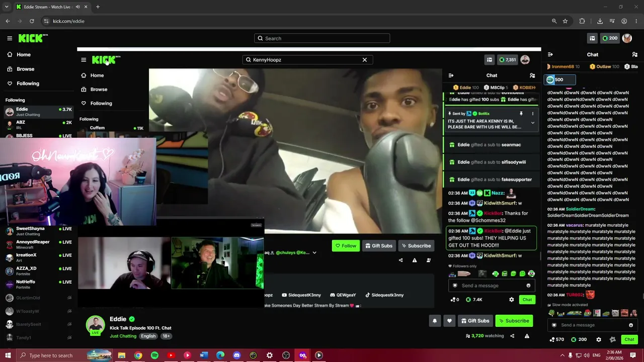The width and height of the screenshot is (644, 362).
Task: Select Eddie in the Following list
Action: [x=38, y=111]
